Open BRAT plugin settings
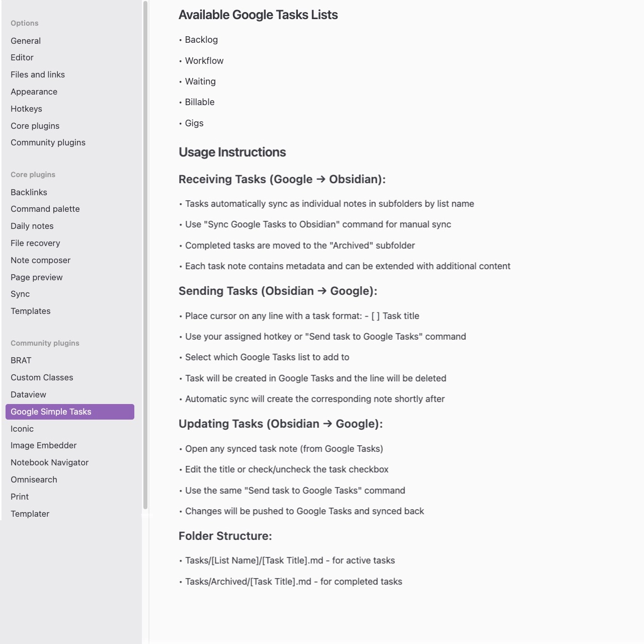This screenshot has height=644, width=644. coord(21,360)
